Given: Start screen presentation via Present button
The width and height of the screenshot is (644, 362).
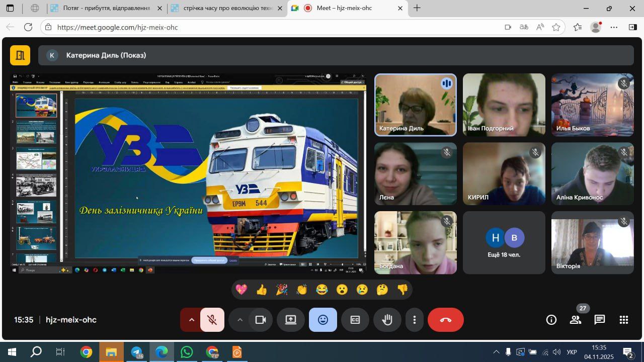Looking at the screenshot, I should (x=291, y=320).
